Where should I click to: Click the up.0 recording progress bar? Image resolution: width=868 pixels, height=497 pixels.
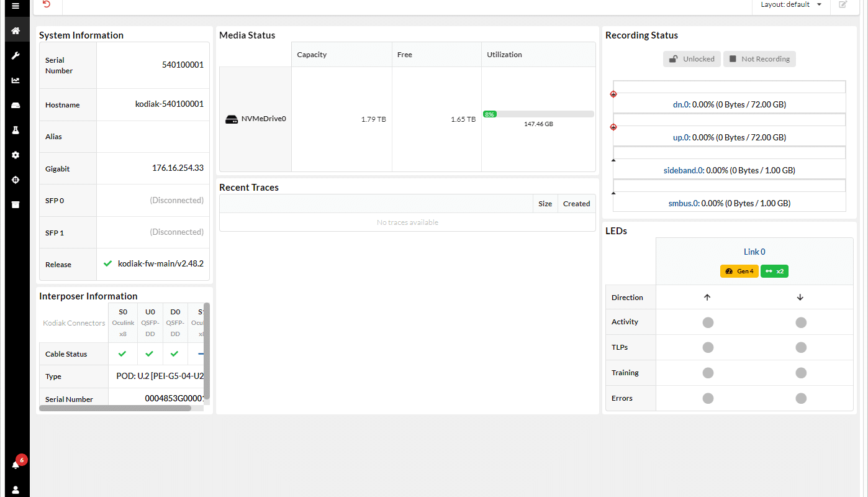(729, 120)
